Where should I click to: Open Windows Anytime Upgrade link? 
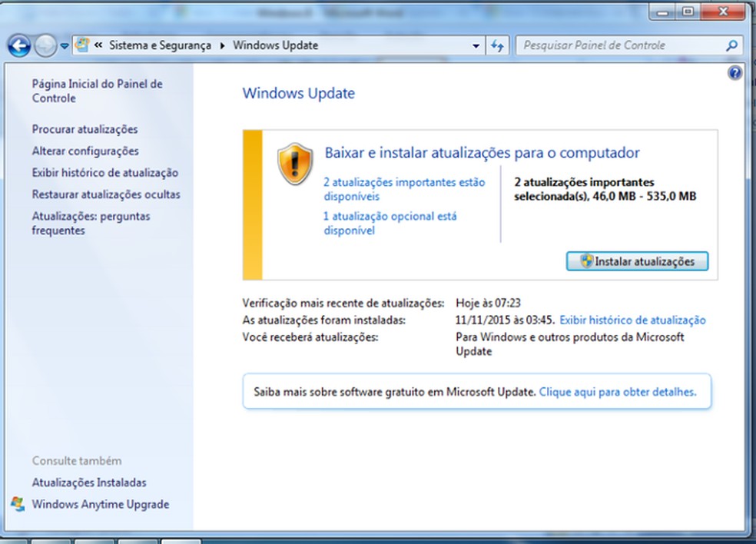click(x=101, y=505)
